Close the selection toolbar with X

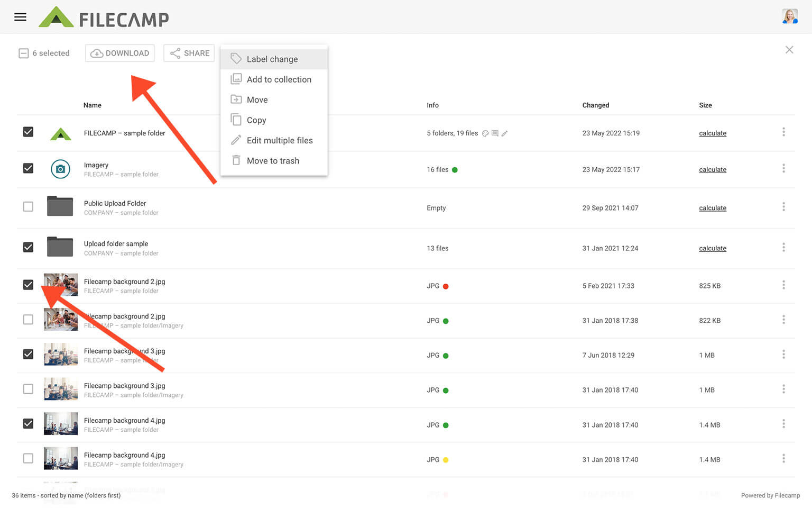789,50
